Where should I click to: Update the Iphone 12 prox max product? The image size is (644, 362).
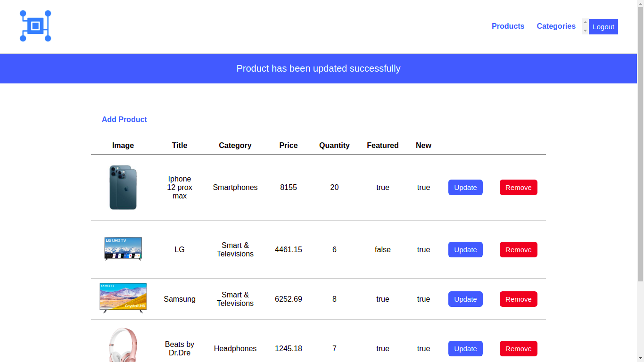click(465, 188)
